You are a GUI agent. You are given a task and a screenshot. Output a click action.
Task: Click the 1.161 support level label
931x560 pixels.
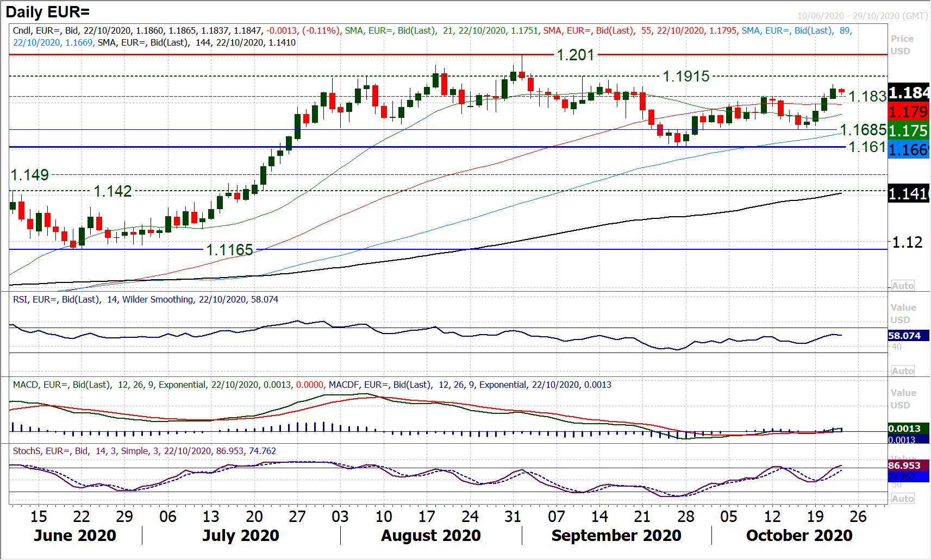tap(867, 147)
